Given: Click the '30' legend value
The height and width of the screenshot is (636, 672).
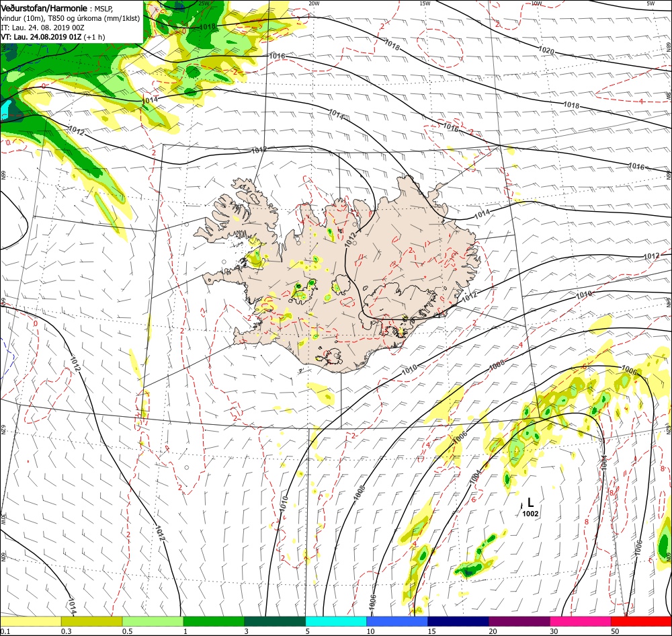Looking at the screenshot, I should [x=554, y=631].
